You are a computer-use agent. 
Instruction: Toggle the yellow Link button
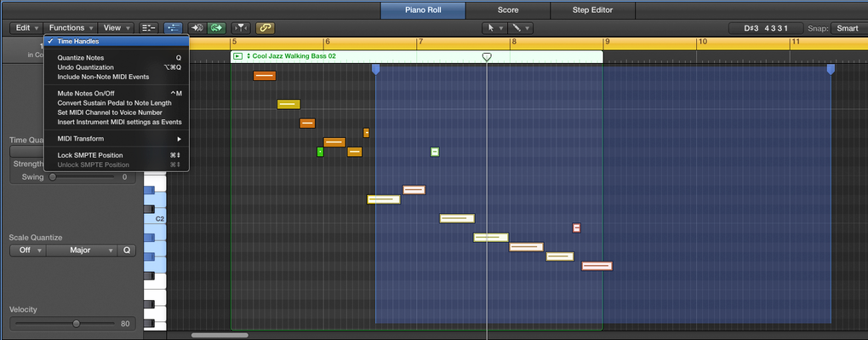(266, 28)
